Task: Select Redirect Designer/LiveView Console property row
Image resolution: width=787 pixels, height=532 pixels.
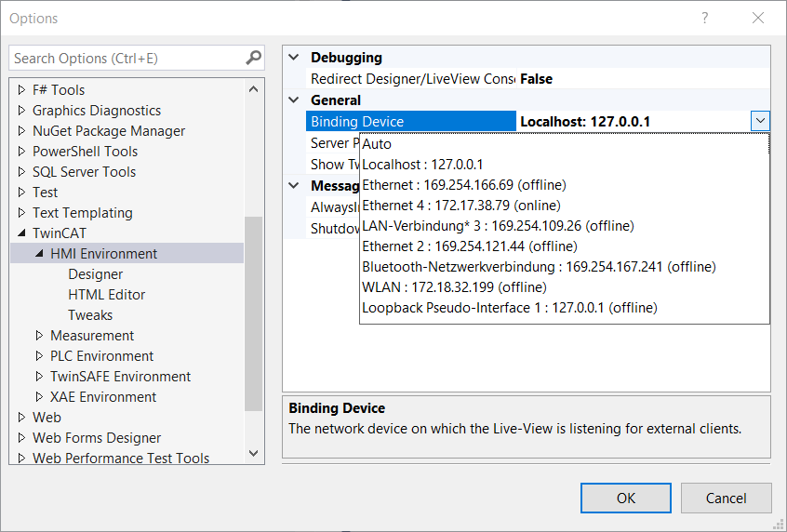Action: pyautogui.click(x=410, y=79)
